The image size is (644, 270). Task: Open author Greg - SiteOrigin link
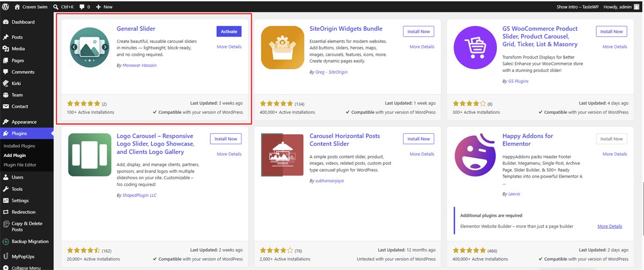point(331,72)
